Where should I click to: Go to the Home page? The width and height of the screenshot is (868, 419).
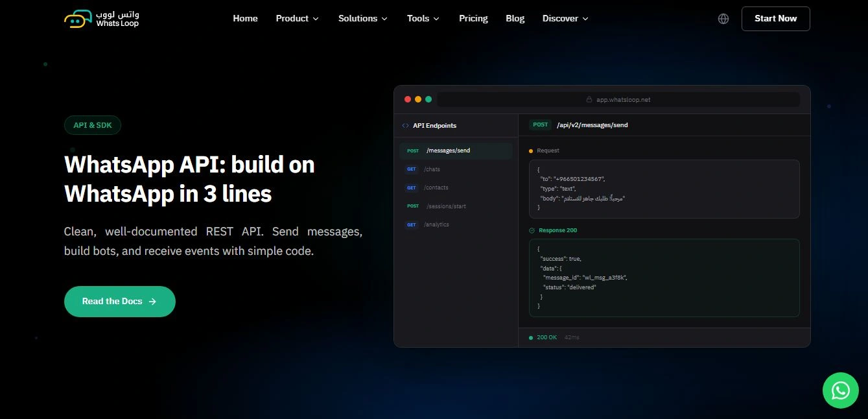pos(246,19)
